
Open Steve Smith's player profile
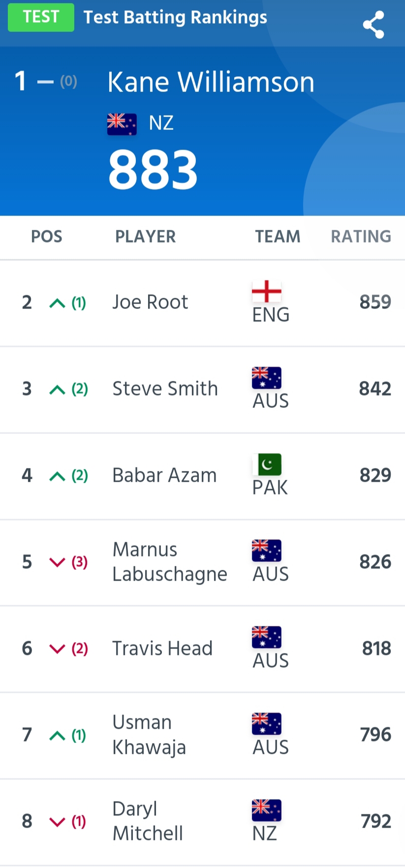pyautogui.click(x=165, y=389)
